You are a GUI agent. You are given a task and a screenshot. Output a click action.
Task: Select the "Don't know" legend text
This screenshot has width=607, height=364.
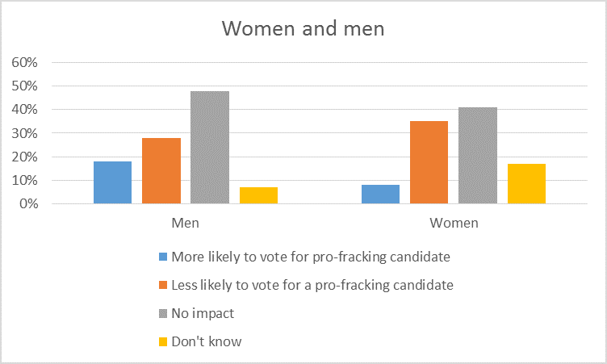[207, 341]
